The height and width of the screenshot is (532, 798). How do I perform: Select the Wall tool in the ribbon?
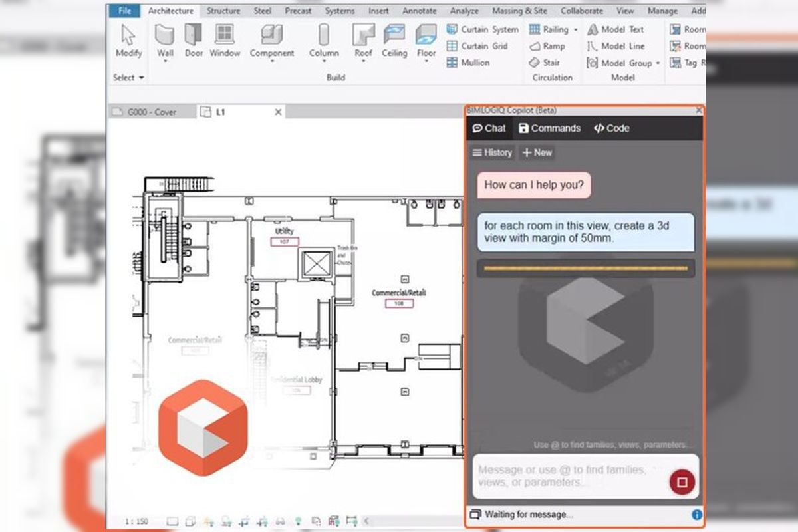click(x=165, y=35)
